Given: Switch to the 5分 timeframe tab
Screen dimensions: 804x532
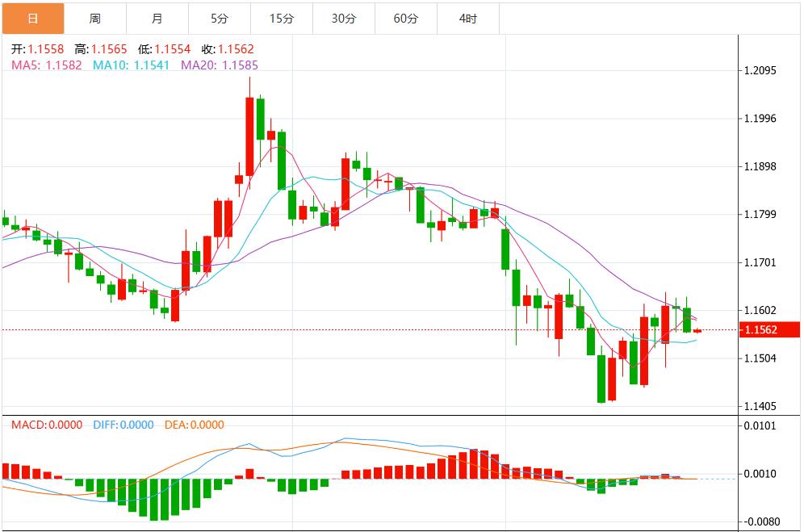Looking at the screenshot, I should (220, 19).
